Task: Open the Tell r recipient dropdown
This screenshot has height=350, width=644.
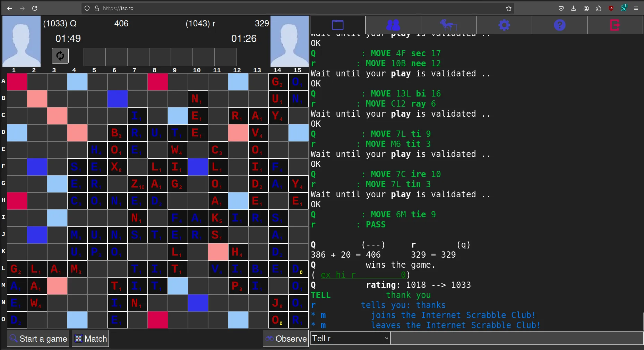Action: 350,338
